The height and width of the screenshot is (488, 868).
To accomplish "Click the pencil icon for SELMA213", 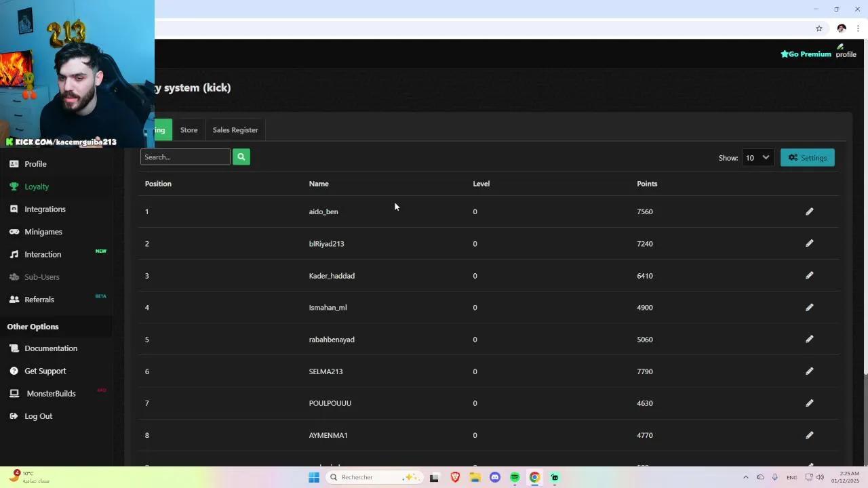I will 809,371.
